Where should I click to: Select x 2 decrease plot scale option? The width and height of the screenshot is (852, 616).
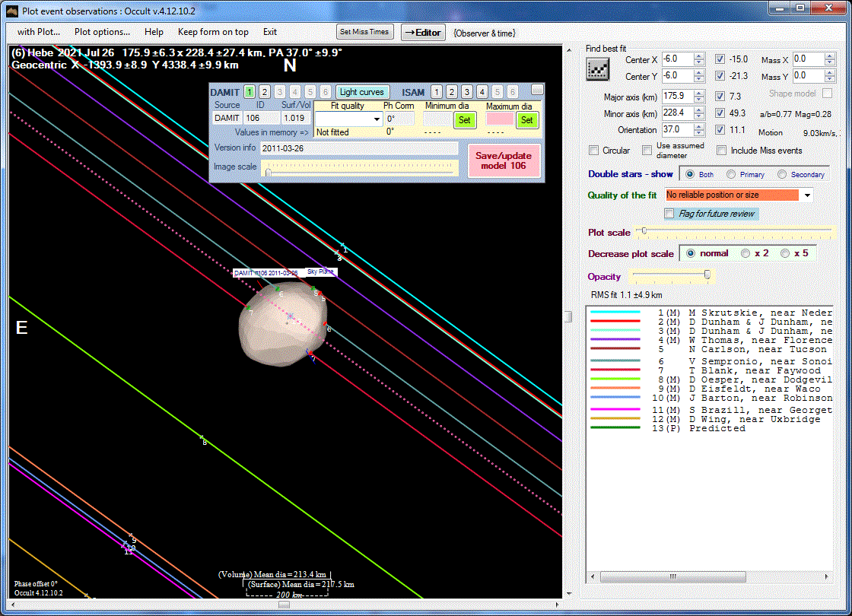point(745,254)
